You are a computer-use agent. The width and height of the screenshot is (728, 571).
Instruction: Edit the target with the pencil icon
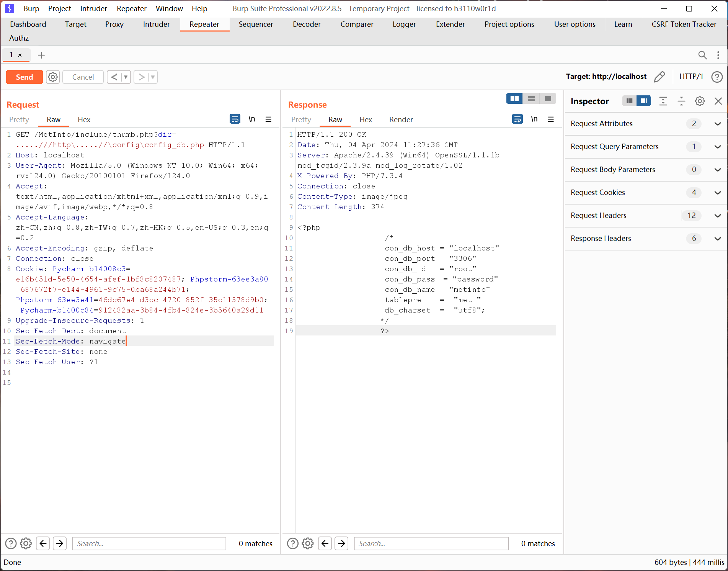(659, 77)
